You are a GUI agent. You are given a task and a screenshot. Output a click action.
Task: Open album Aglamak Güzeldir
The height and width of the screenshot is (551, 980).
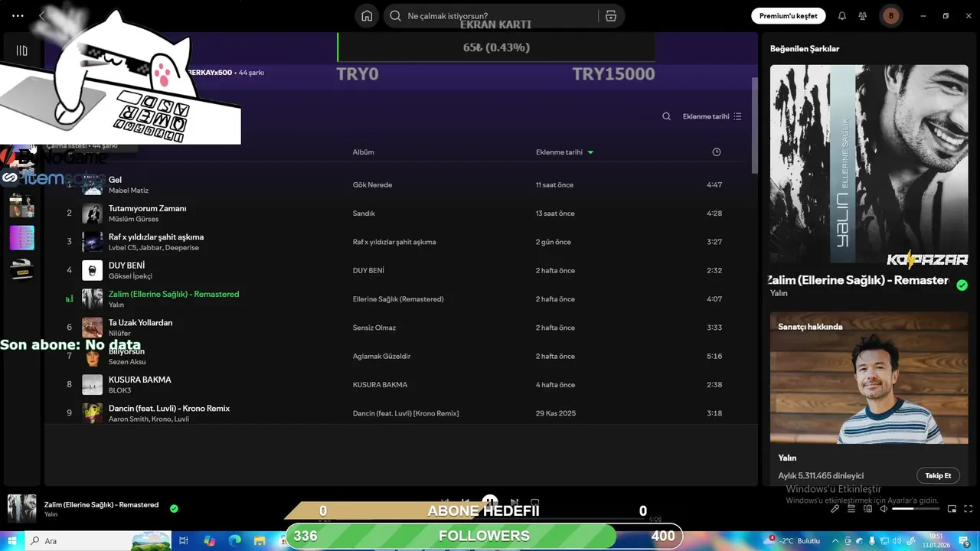(381, 357)
